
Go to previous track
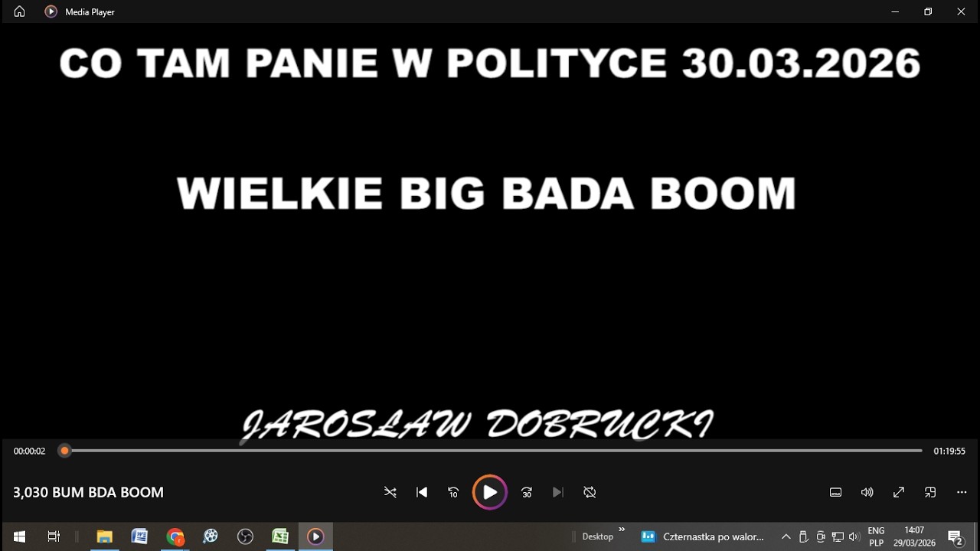coord(422,492)
